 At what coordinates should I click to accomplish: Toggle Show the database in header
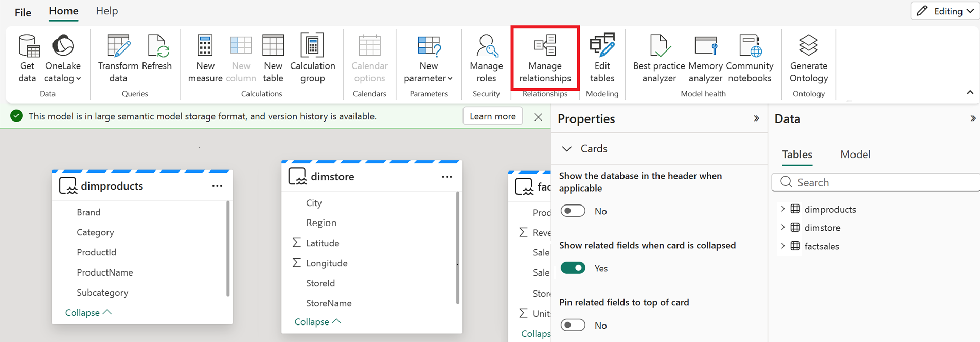(x=573, y=211)
